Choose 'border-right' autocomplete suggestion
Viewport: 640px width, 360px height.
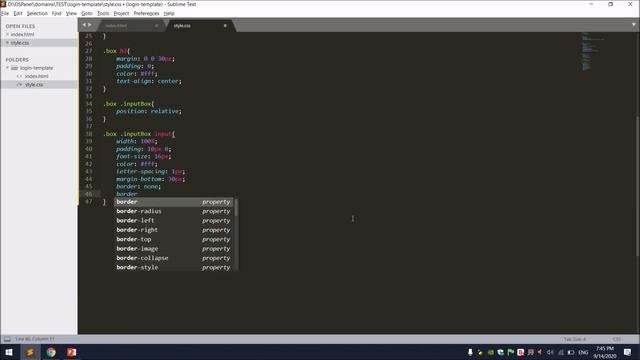[174, 230]
